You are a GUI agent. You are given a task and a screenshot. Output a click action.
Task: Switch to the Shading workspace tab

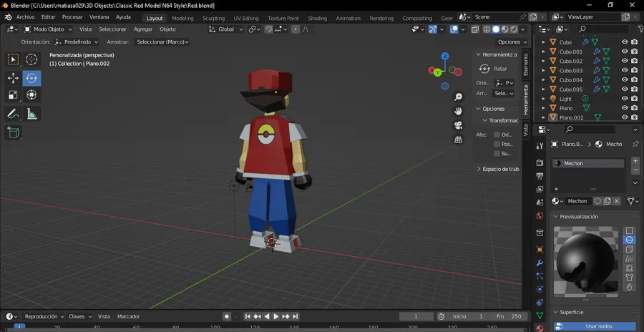pos(318,18)
